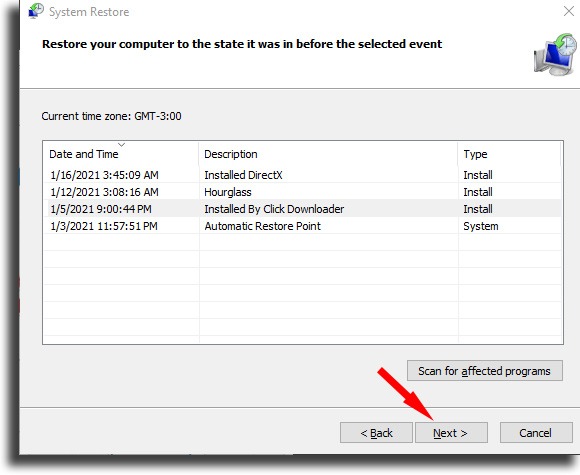The image size is (580, 475).
Task: Click date 1/12/2021 3:08:16 AM
Action: (x=104, y=192)
